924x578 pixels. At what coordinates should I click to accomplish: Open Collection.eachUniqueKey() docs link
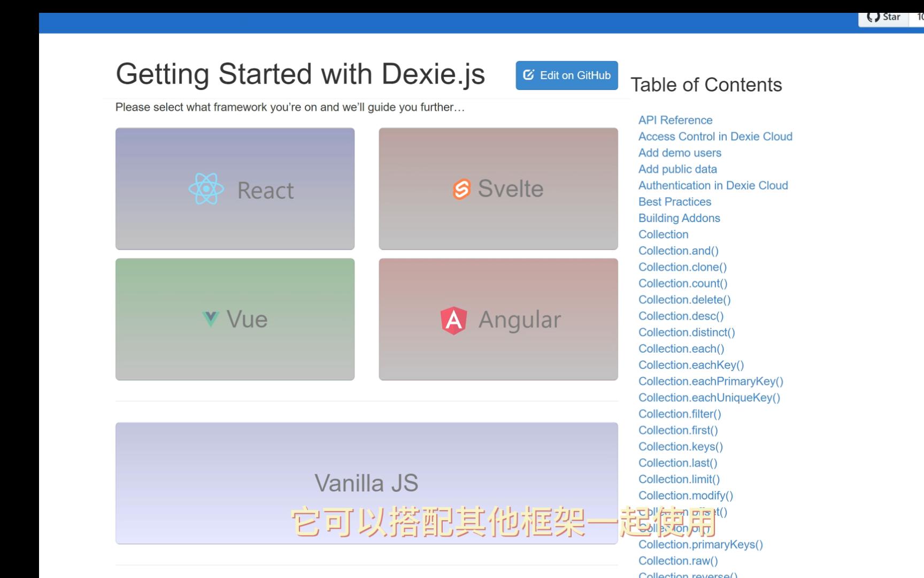[710, 398]
